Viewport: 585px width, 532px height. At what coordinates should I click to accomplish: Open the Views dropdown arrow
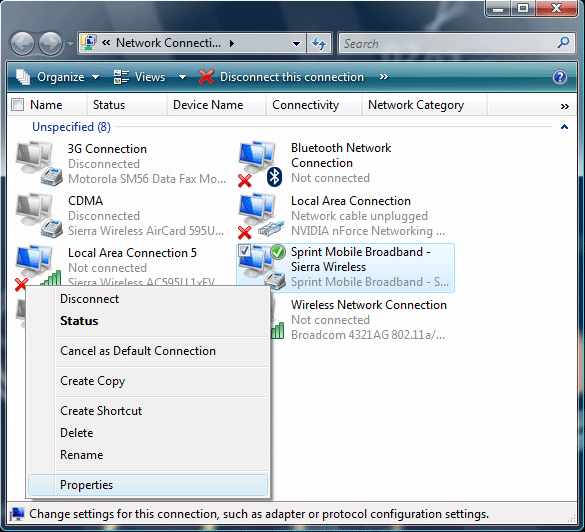point(182,77)
